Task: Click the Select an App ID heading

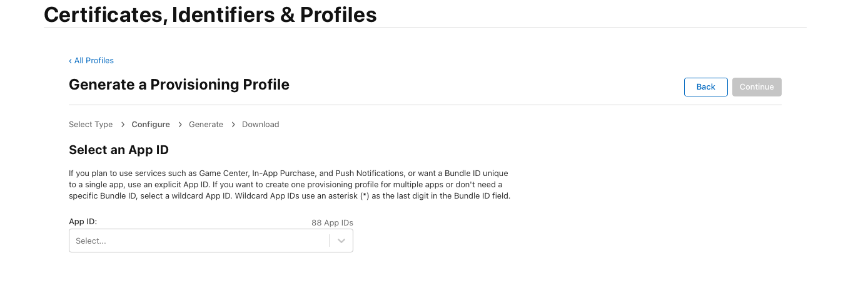Action: tap(119, 150)
